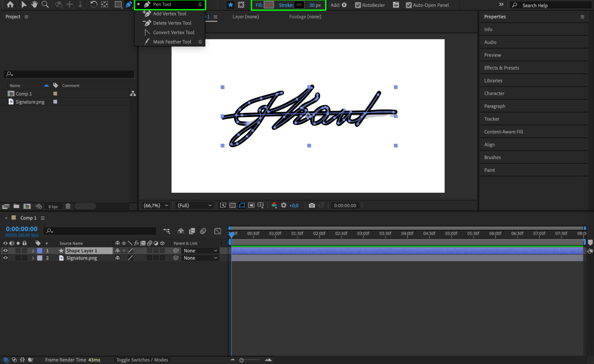Create a new folder in Project
Viewport: 594px width, 364px height.
pyautogui.click(x=16, y=206)
